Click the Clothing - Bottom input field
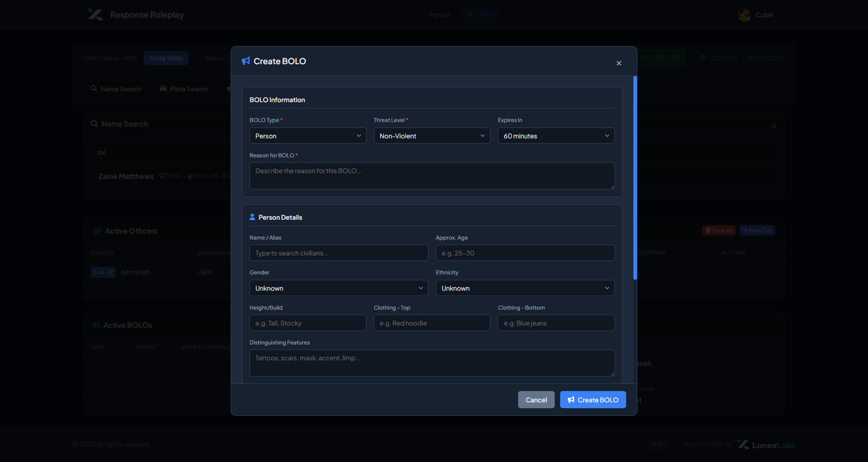Image resolution: width=868 pixels, height=462 pixels. tap(556, 323)
